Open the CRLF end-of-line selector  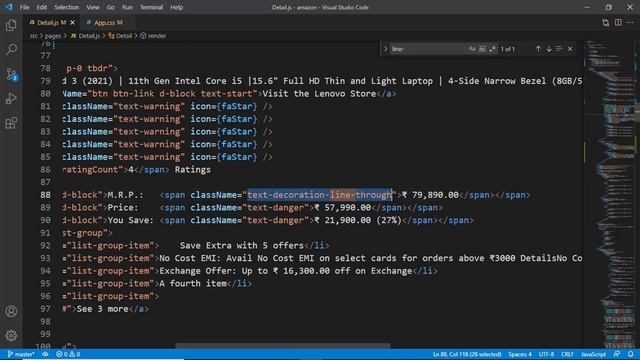[x=567, y=354]
